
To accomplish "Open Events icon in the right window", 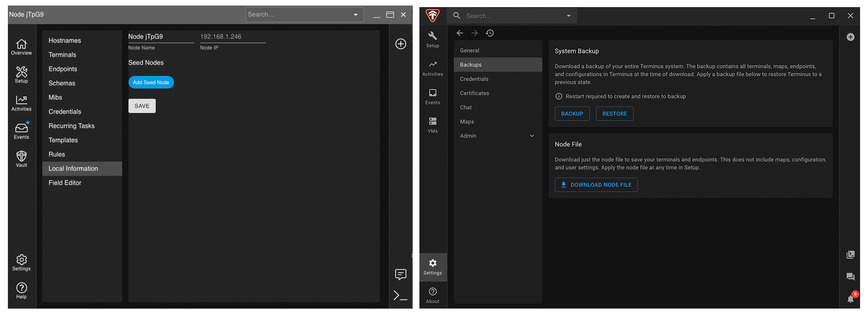I will [433, 97].
